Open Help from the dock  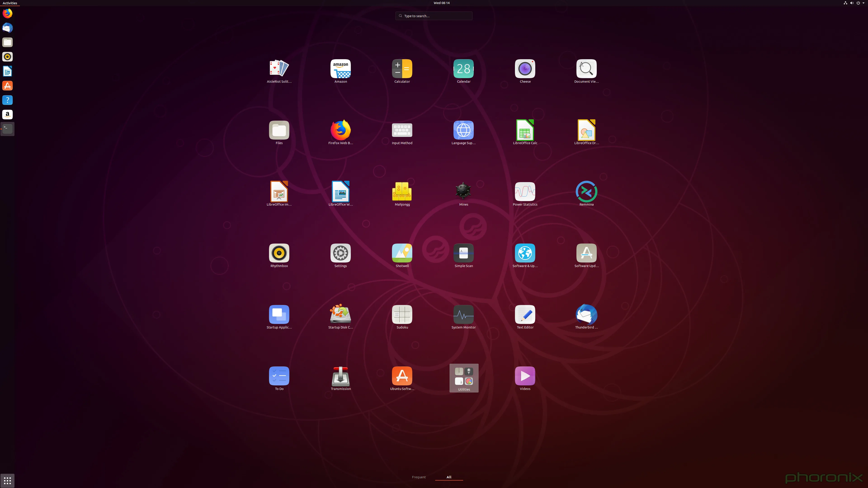click(7, 100)
